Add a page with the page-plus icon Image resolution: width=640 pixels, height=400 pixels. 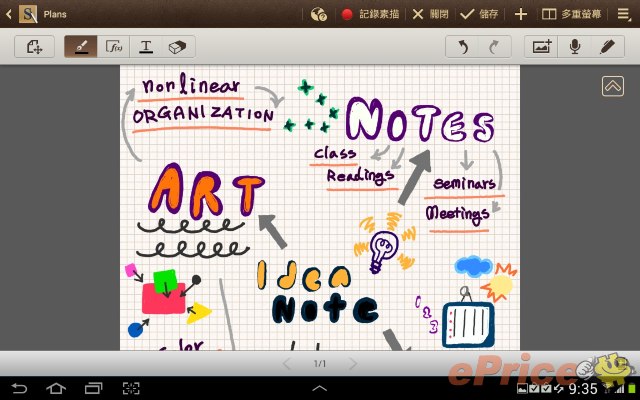35,47
